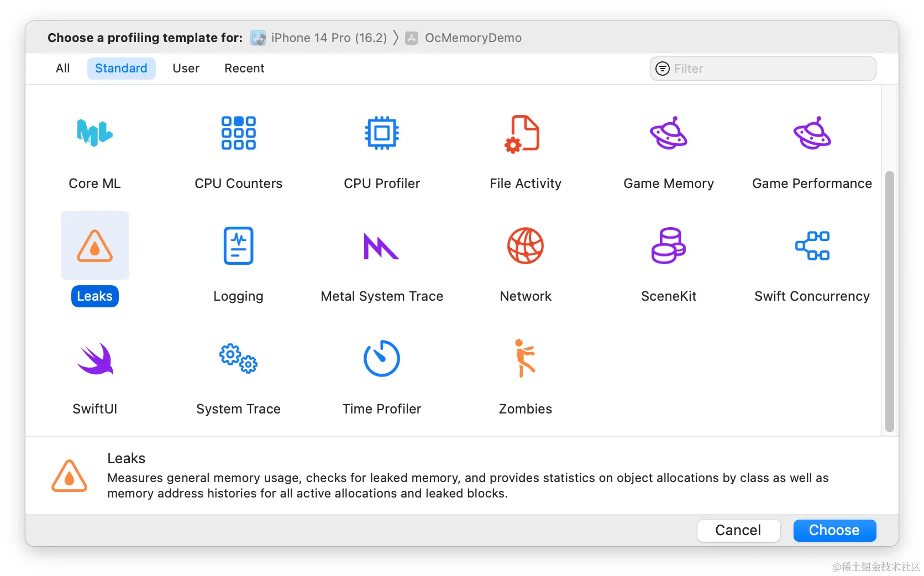Screen dimensions: 924x576
Task: Click the "Metal System Trace" label
Action: (382, 296)
